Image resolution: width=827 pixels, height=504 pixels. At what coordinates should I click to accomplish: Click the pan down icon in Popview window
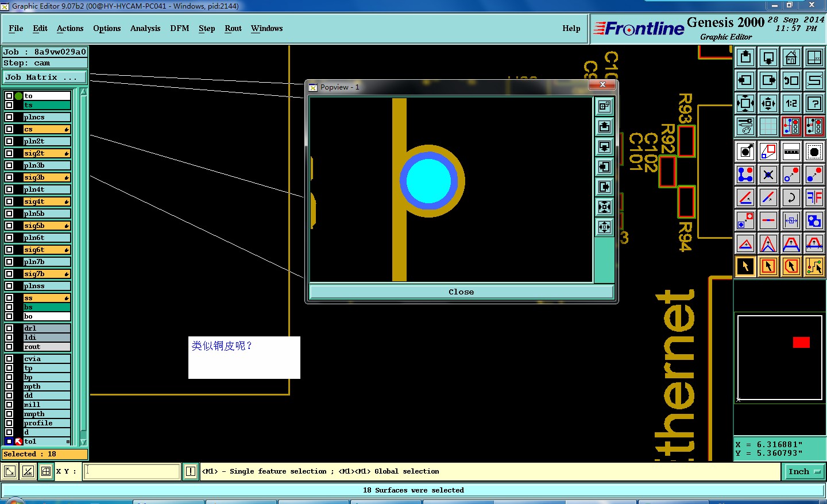604,146
